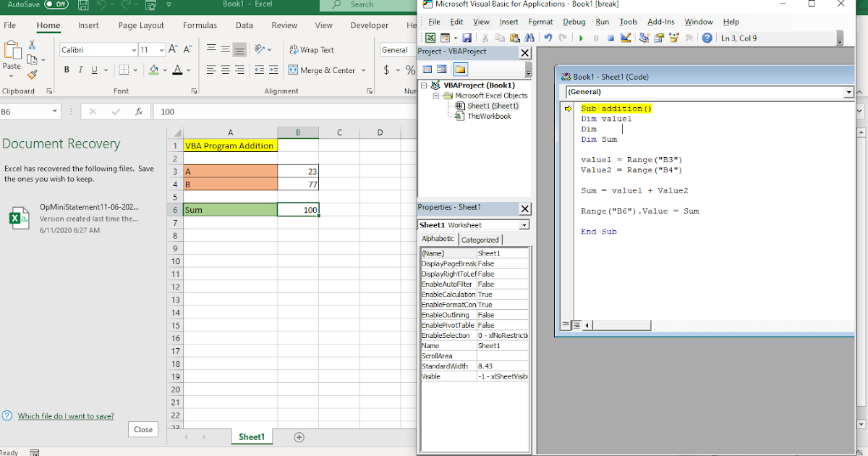The width and height of the screenshot is (868, 456).
Task: Open the Name Box dropdown arrow
Action: [x=55, y=112]
